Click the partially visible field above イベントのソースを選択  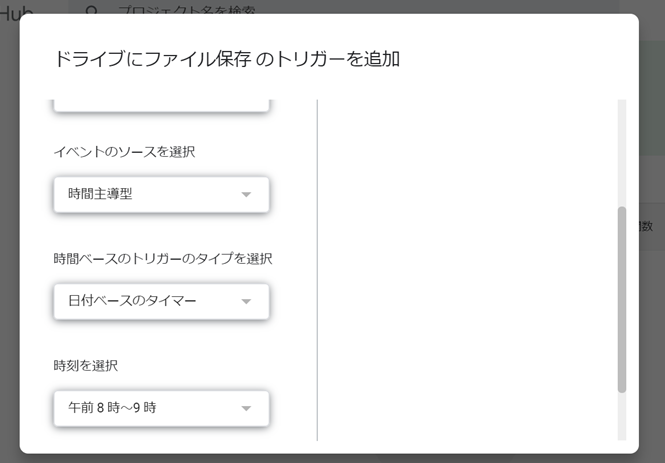(x=161, y=105)
